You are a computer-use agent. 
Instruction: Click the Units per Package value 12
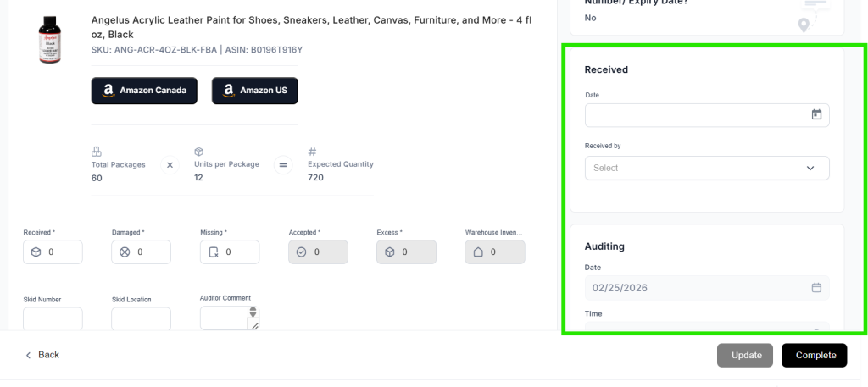[x=198, y=178]
